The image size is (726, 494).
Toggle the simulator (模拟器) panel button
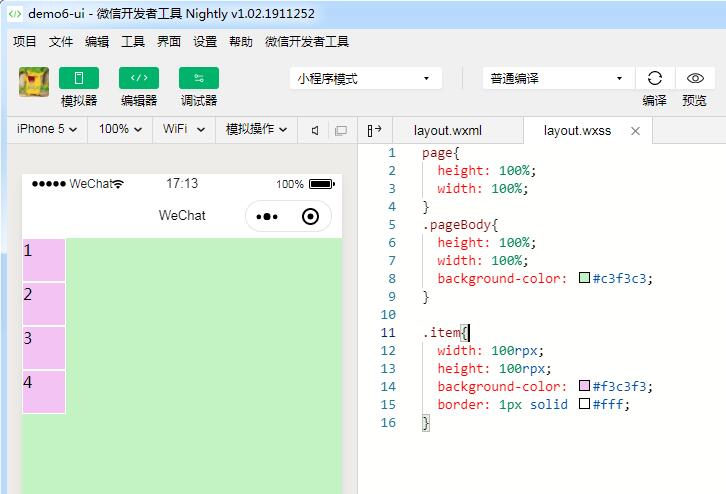[79, 78]
